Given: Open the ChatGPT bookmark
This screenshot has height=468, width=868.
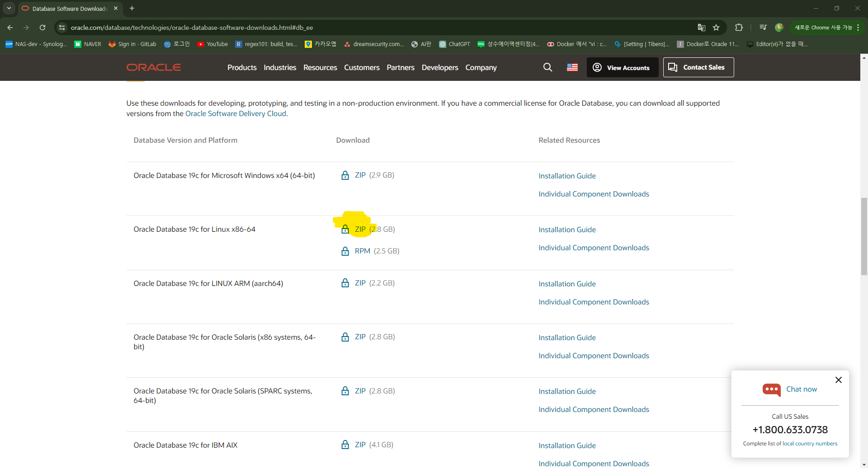Looking at the screenshot, I should pyautogui.click(x=454, y=44).
